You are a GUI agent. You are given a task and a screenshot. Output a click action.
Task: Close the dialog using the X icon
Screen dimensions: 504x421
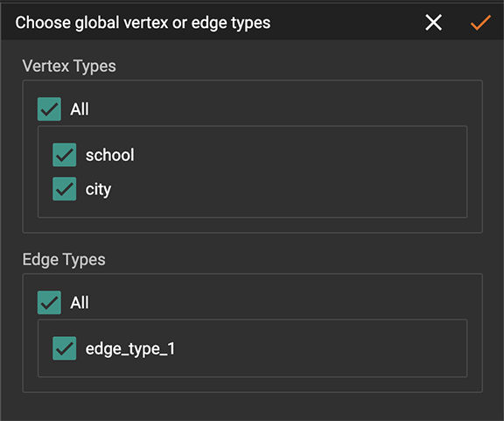click(434, 23)
